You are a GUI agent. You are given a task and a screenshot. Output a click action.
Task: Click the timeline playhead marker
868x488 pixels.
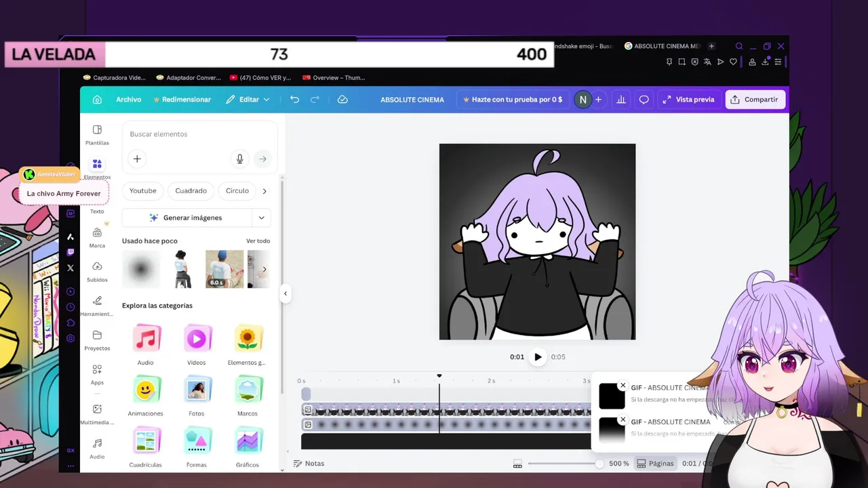[x=439, y=375]
